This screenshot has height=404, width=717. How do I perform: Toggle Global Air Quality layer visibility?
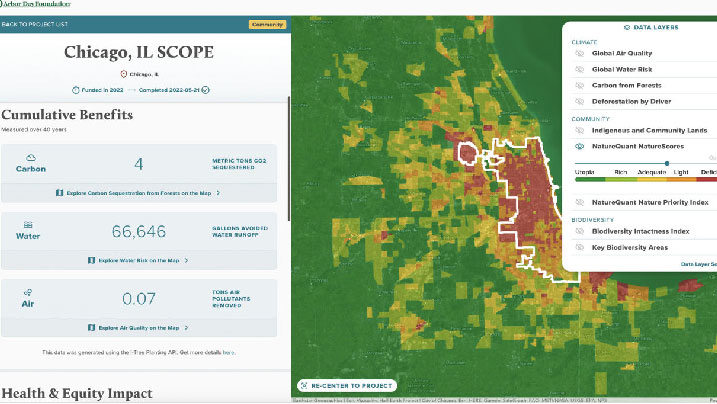click(x=579, y=53)
